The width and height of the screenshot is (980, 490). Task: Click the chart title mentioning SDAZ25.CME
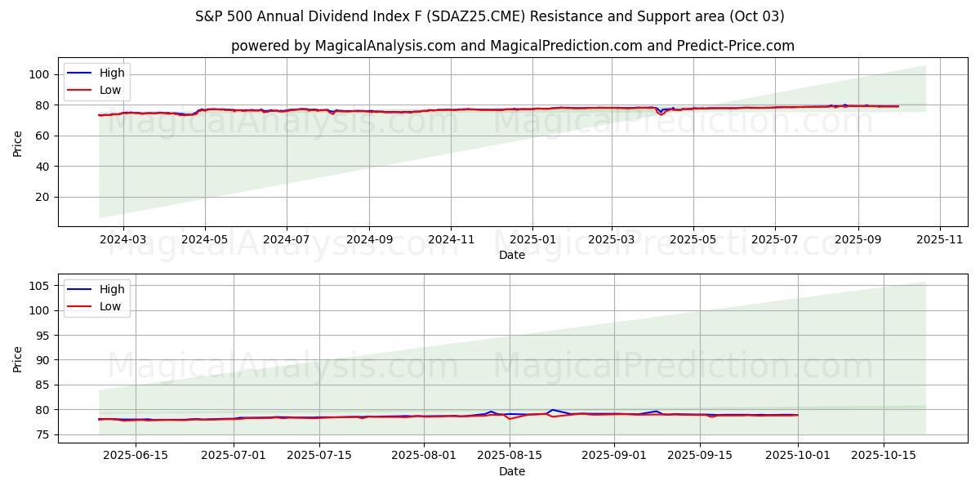(x=490, y=16)
